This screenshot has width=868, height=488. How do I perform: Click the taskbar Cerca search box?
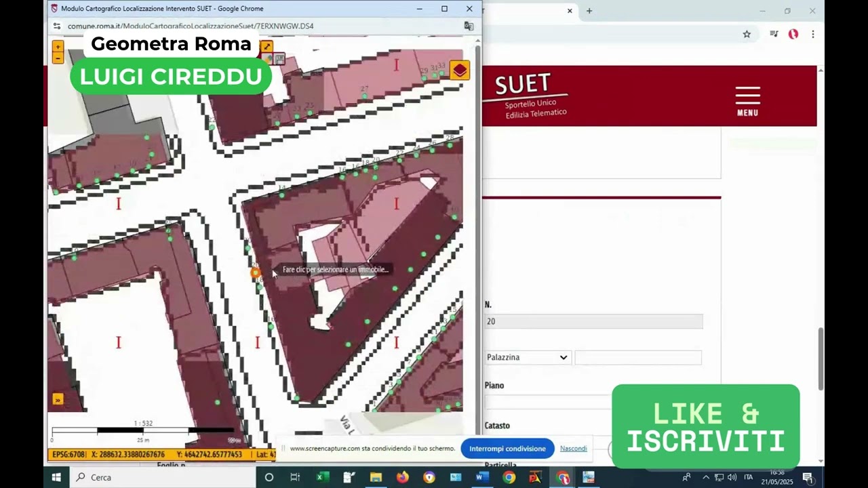point(161,477)
